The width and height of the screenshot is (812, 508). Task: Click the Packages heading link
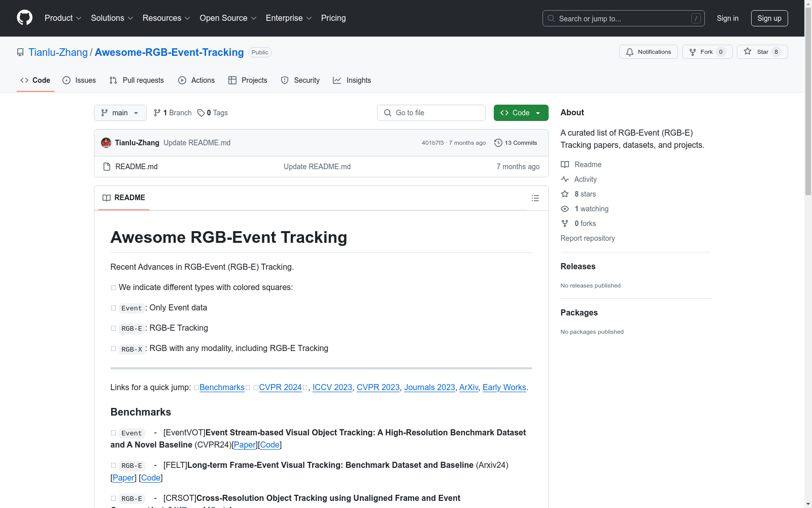[579, 312]
